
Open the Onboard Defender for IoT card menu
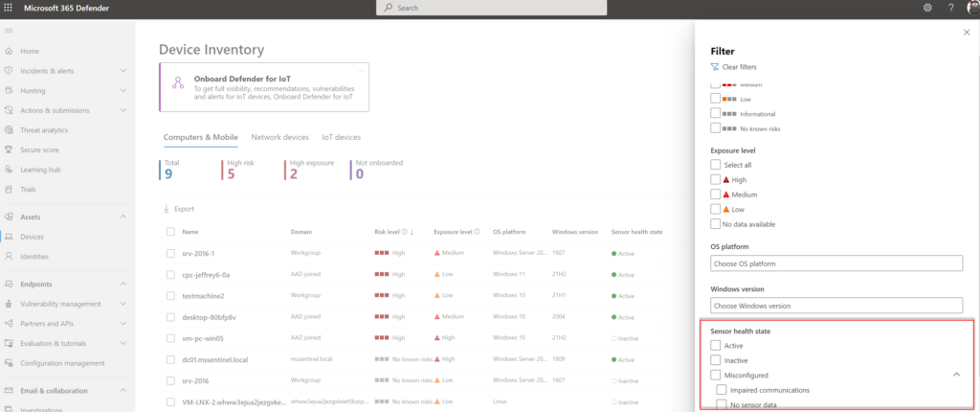pyautogui.click(x=361, y=70)
